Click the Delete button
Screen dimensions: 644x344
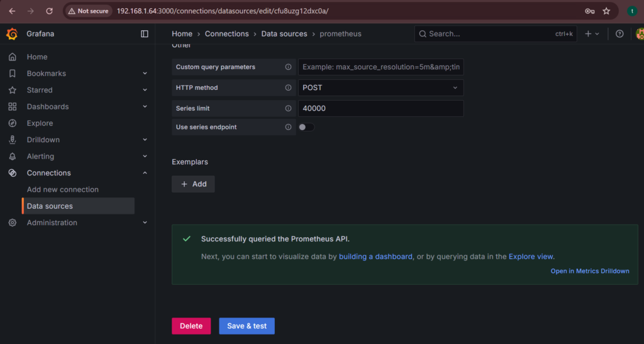(191, 326)
